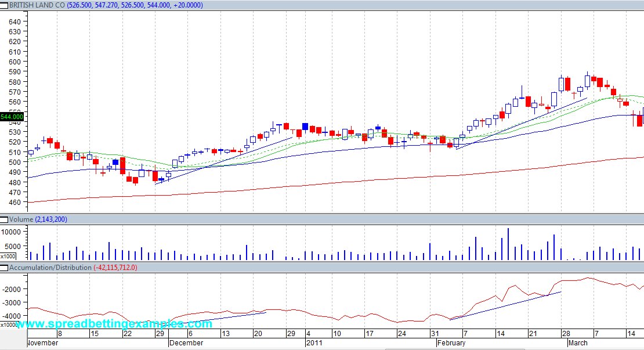This screenshot has height=350, width=644.
Task: Click the x1000 volume scale box
Action: tap(8, 256)
